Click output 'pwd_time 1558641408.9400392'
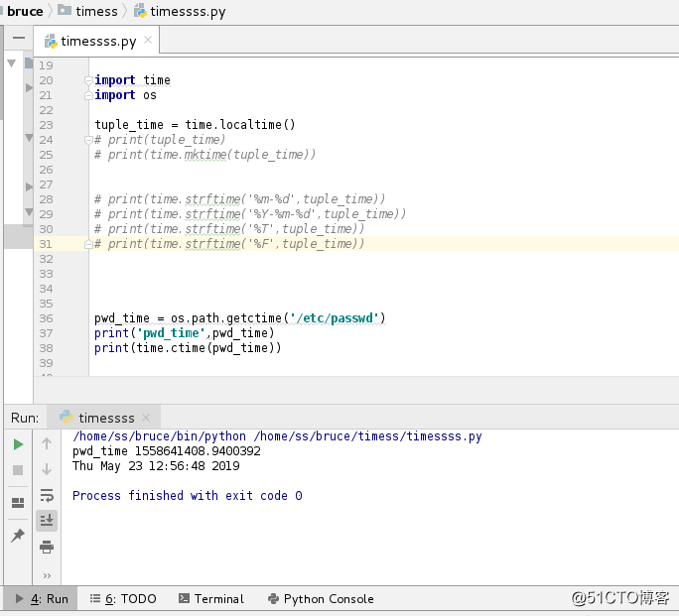 click(x=167, y=451)
